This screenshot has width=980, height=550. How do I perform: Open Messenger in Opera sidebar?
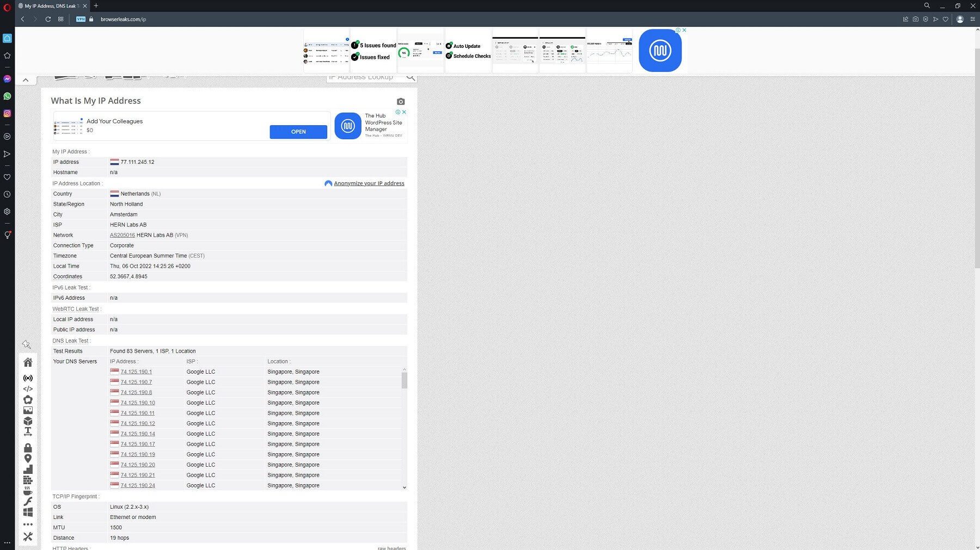pos(7,79)
